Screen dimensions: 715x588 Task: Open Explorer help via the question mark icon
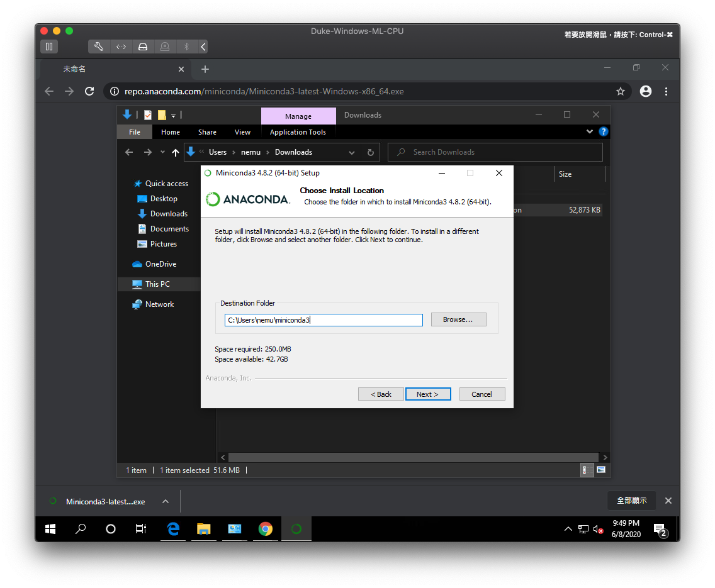(x=603, y=131)
